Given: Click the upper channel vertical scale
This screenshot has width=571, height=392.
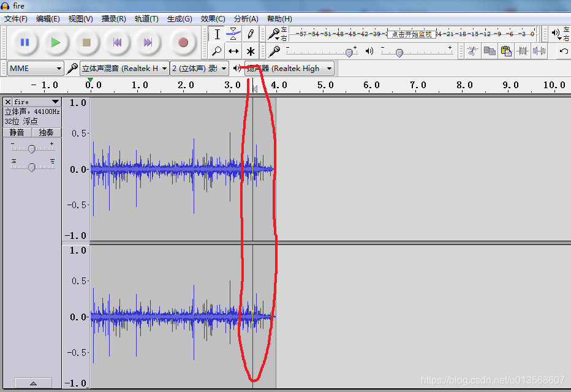Looking at the screenshot, I should (x=76, y=169).
